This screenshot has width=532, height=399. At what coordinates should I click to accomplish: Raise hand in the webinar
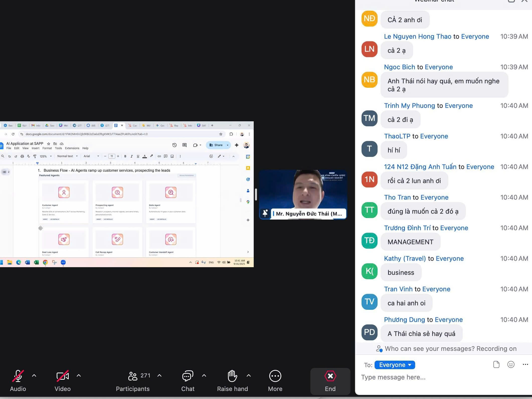tap(232, 376)
